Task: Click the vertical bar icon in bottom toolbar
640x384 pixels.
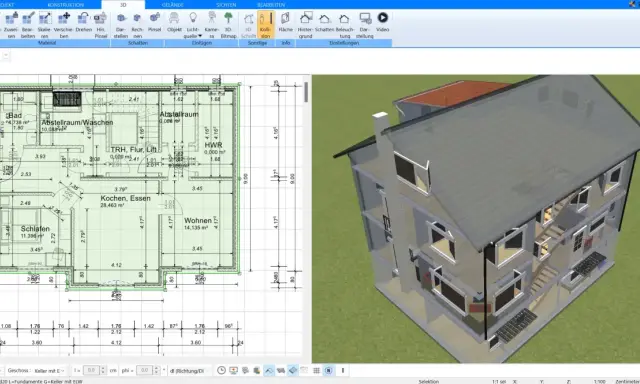Action: coord(343,371)
